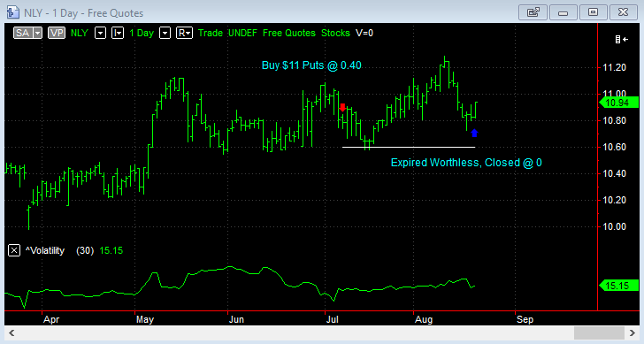The height and width of the screenshot is (344, 644).
Task: Click the 'Expired Worthless, Closed @ 0' annotation
Action: click(466, 163)
